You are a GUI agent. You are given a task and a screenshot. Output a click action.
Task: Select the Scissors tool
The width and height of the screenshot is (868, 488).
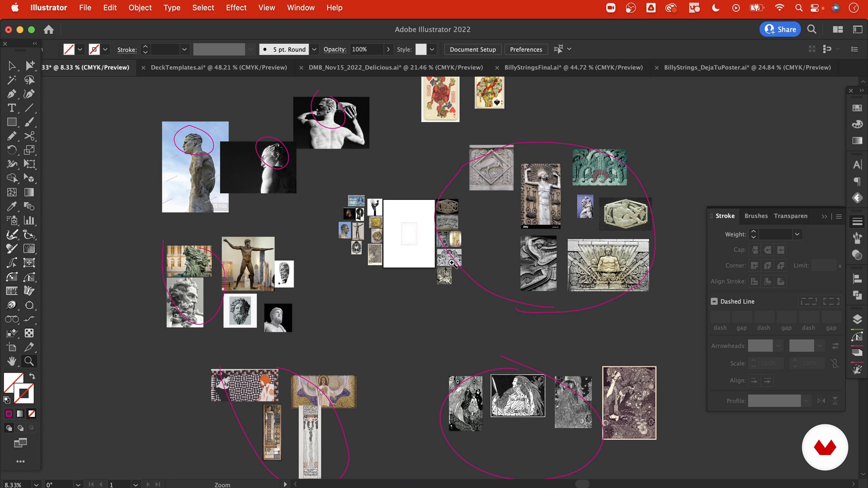29,136
